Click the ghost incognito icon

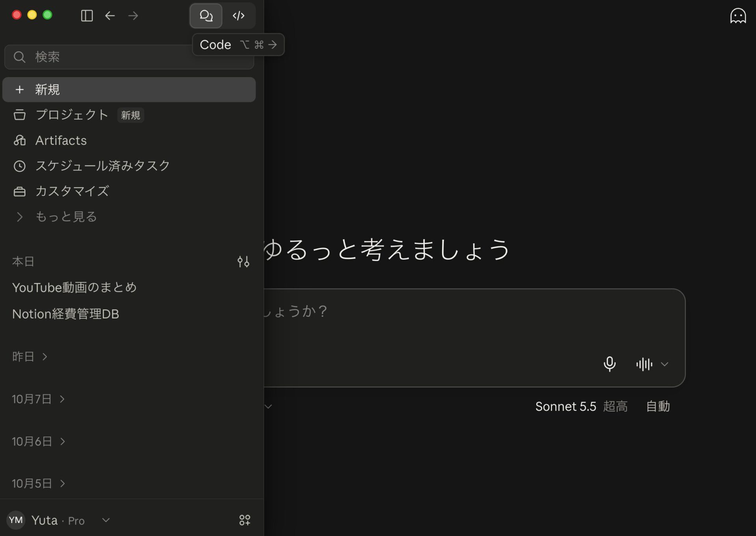point(738,16)
